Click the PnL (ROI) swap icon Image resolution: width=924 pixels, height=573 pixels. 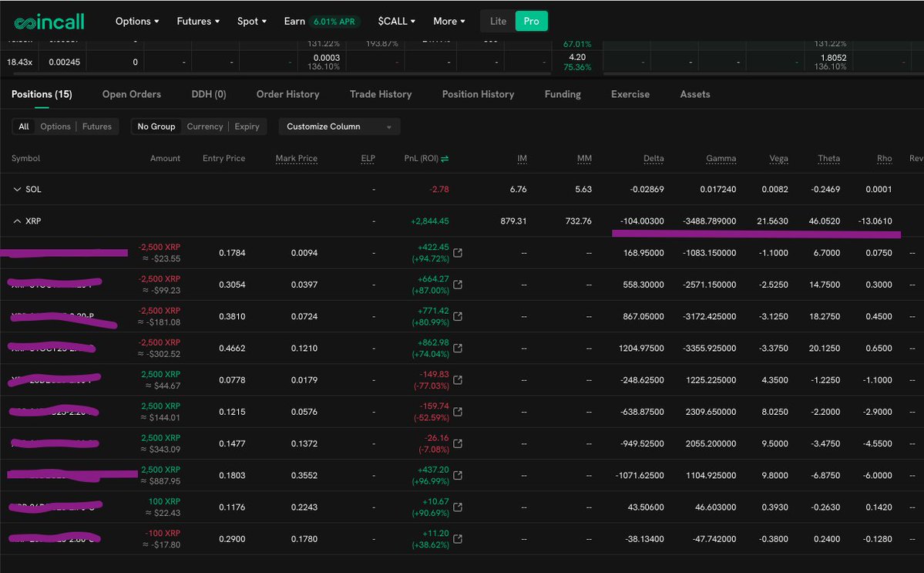point(445,159)
